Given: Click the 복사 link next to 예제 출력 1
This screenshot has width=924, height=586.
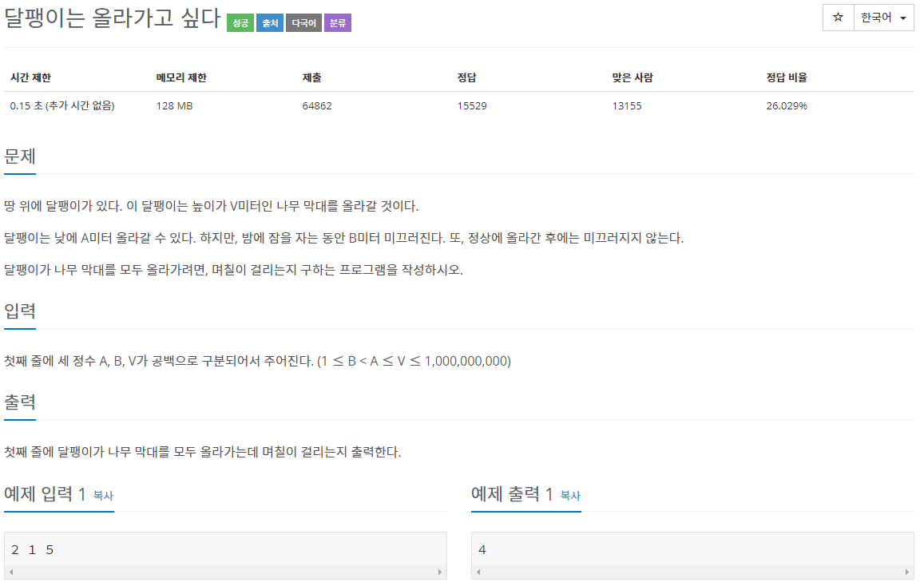Looking at the screenshot, I should click(570, 496).
